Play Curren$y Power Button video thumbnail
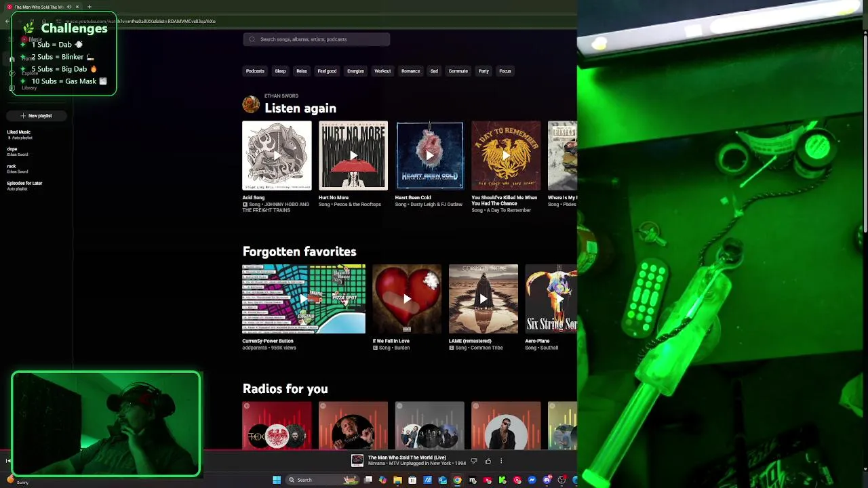 [x=304, y=299]
